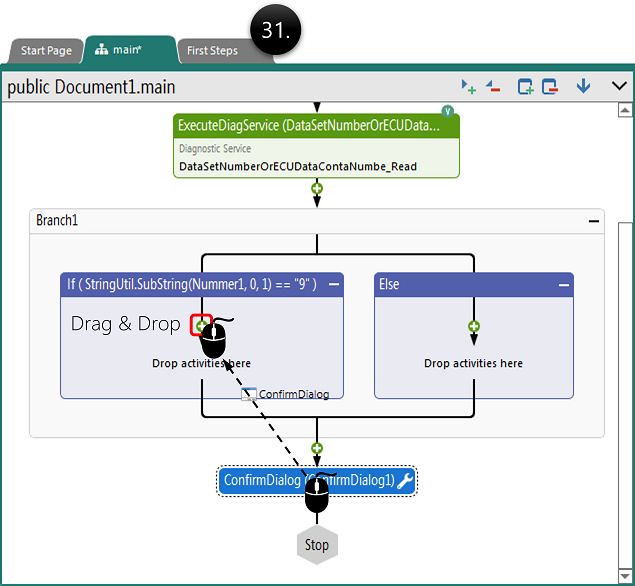Click the green V badge on ExecuteDiagService
Viewport: 635px width, 586px height.
point(448,111)
